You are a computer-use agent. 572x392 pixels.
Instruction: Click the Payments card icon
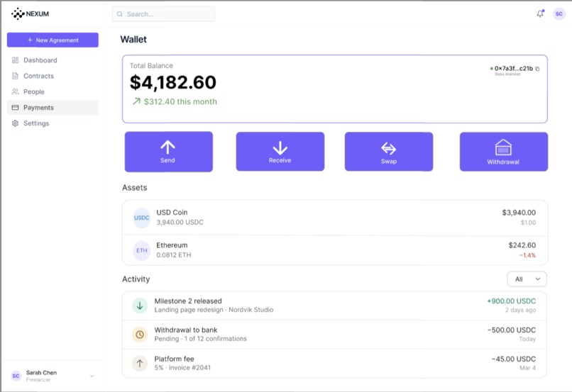[x=15, y=108]
